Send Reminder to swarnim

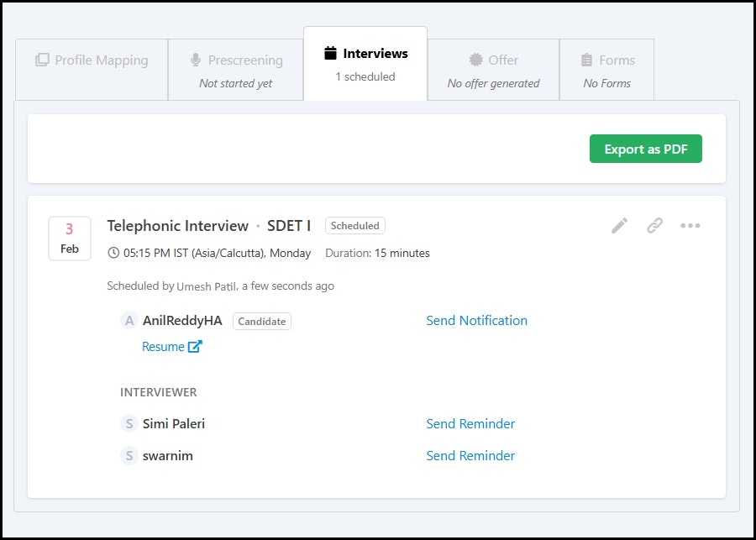pos(470,456)
